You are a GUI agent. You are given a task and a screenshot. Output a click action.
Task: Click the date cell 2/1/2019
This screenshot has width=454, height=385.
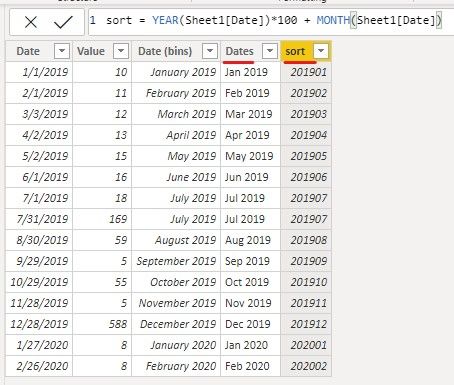[x=39, y=93]
